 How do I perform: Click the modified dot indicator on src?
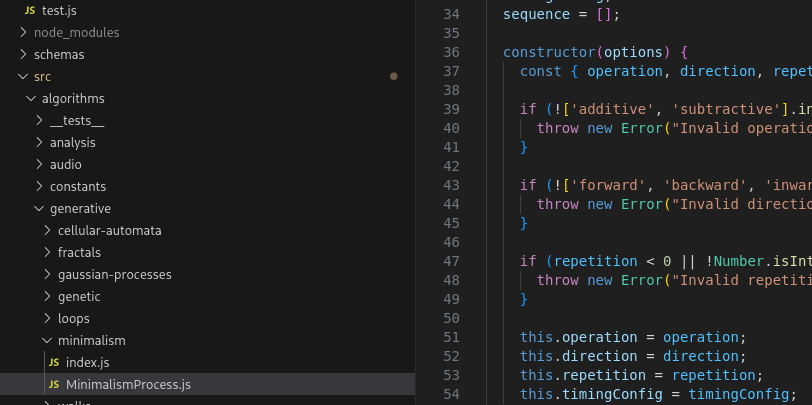coord(394,76)
